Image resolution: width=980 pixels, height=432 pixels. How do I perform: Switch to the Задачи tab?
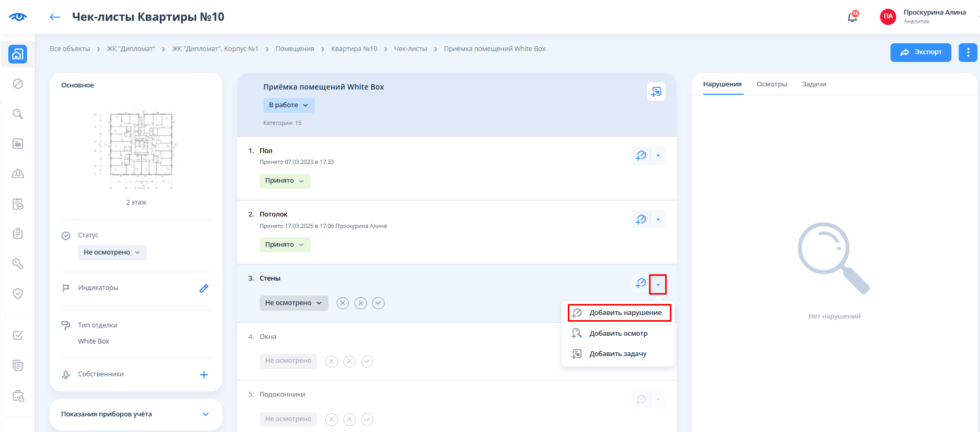click(x=813, y=84)
